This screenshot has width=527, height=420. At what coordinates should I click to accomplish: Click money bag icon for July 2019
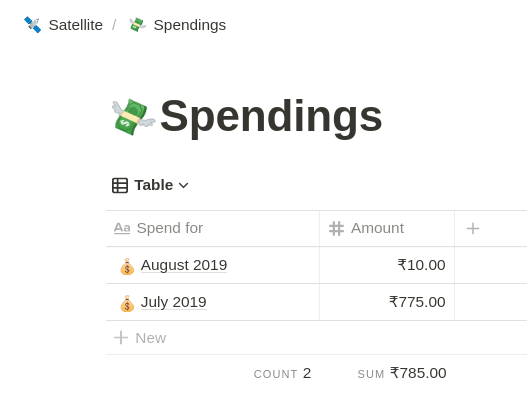(127, 303)
